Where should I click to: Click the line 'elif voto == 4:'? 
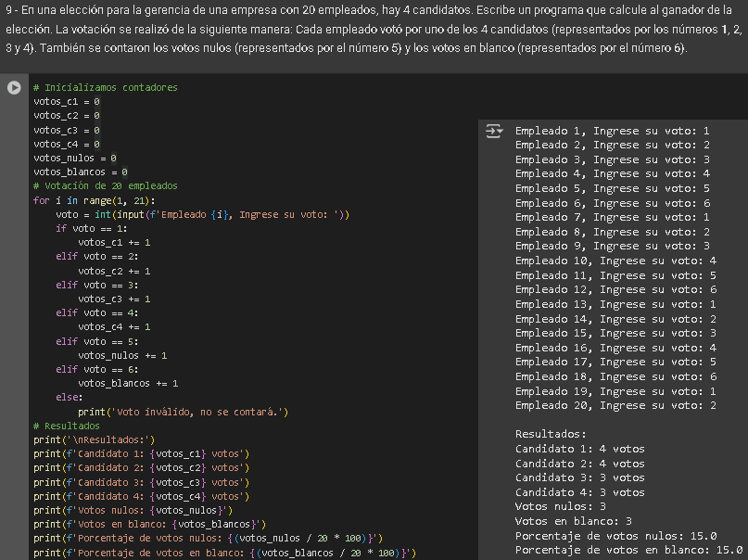(x=97, y=312)
